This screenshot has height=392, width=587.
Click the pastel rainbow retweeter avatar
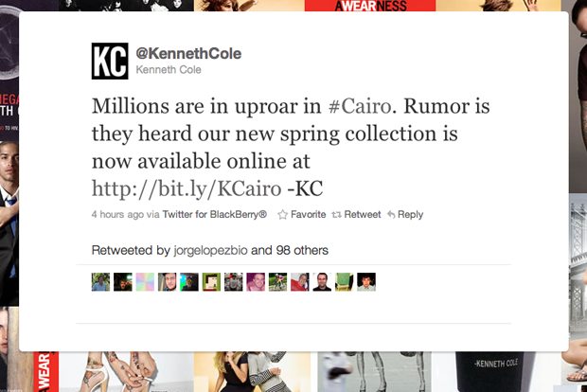click(x=145, y=282)
